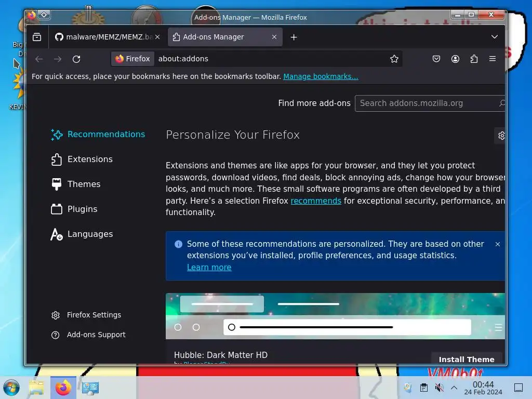
Task: Open the Extensions toolbar puzzle icon
Action: point(474,59)
